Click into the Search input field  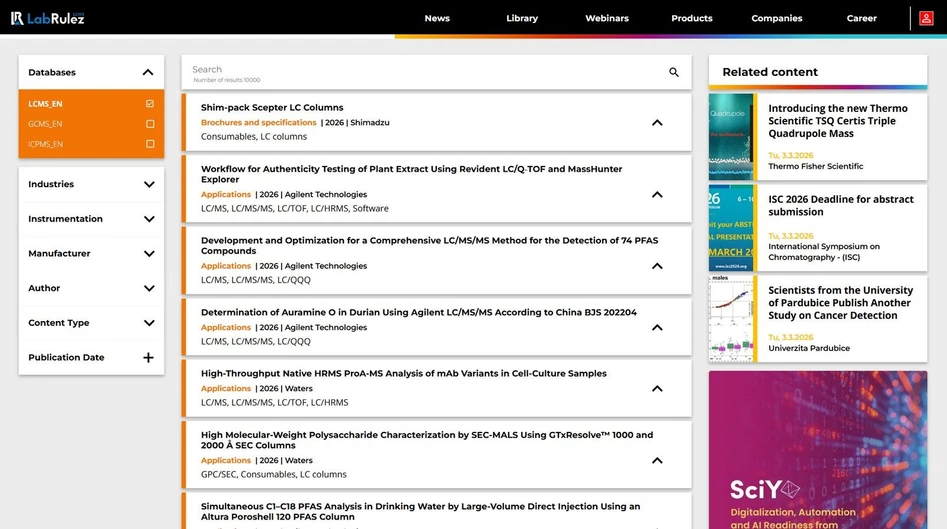pos(420,70)
